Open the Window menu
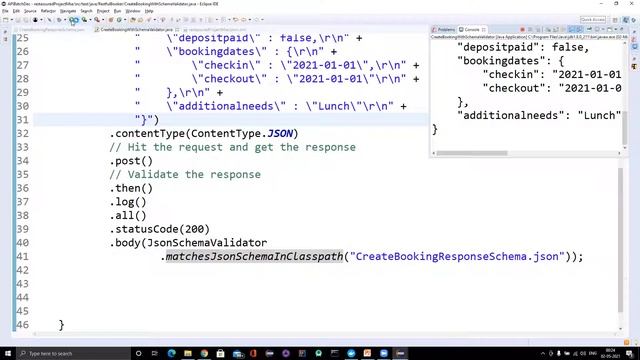This screenshot has width=640, height=360. 133,11
